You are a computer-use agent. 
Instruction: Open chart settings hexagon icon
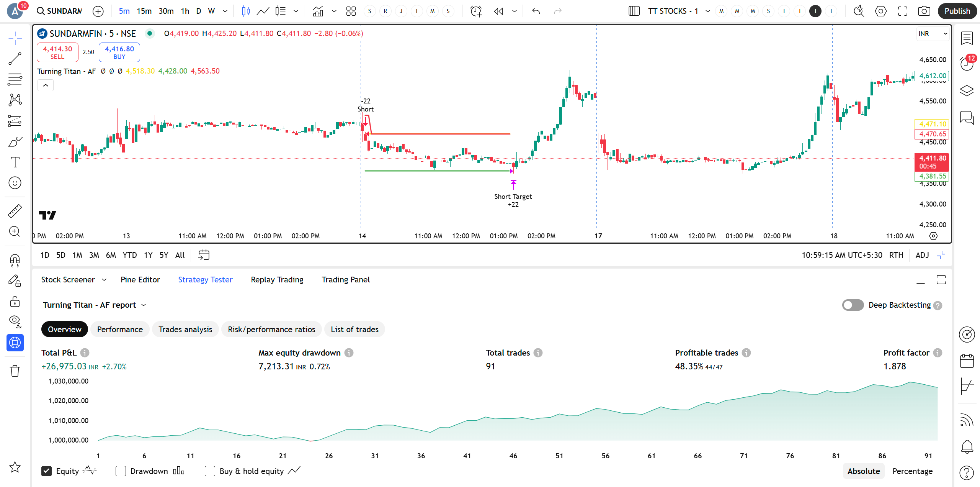tap(880, 11)
